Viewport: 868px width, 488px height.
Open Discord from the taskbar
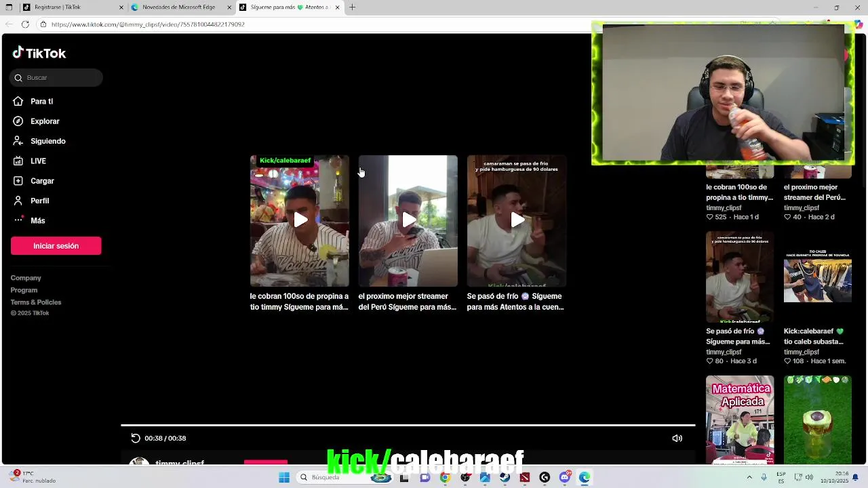click(x=565, y=477)
